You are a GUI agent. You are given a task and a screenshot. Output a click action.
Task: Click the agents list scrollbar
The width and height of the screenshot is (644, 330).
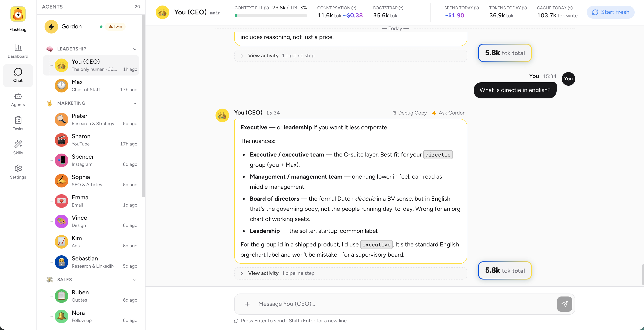point(143,106)
